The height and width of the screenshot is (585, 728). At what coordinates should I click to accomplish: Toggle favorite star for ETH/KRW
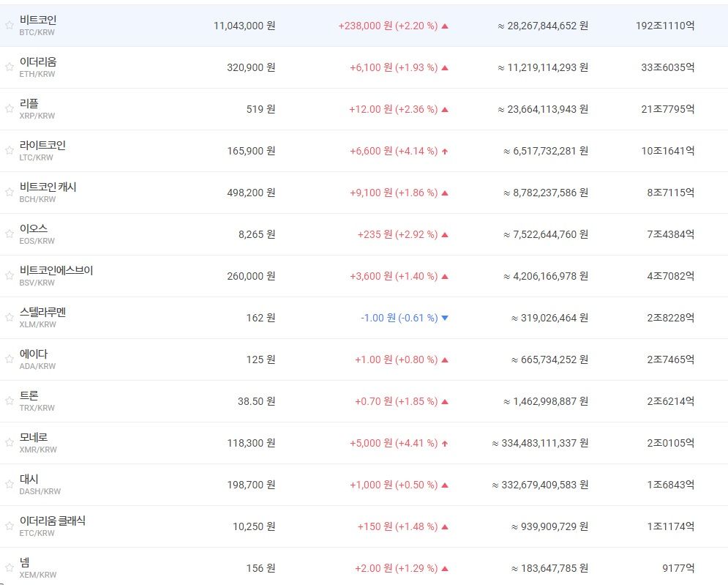click(10, 67)
